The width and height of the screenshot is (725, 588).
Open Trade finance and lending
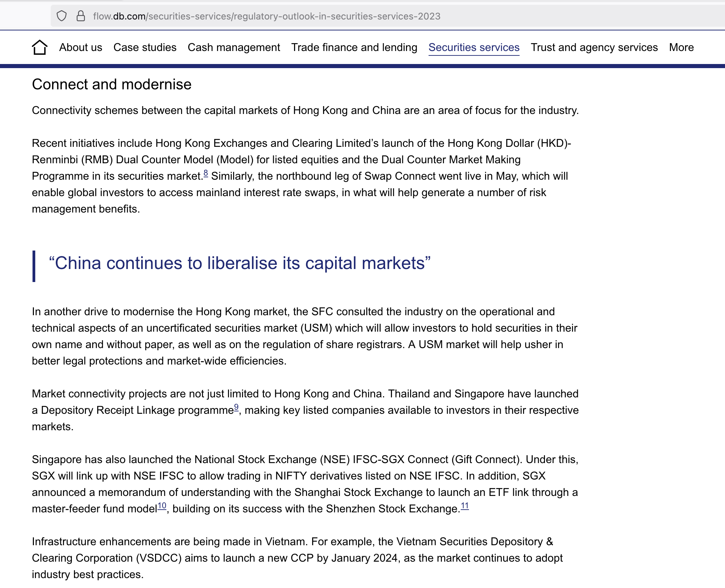point(354,47)
